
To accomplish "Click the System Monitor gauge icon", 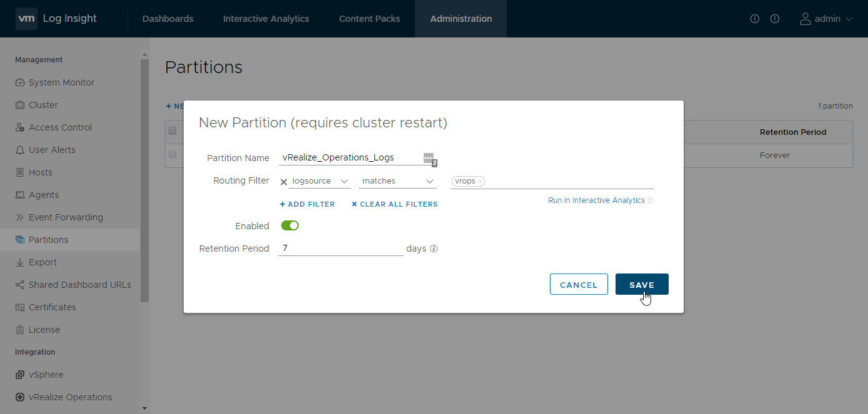I will pyautogui.click(x=20, y=82).
